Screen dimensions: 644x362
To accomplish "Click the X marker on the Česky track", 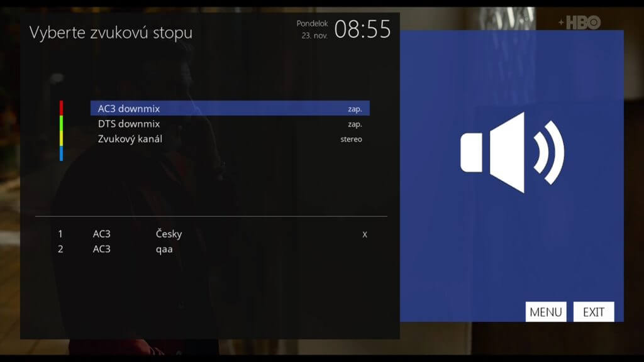I will click(x=365, y=234).
